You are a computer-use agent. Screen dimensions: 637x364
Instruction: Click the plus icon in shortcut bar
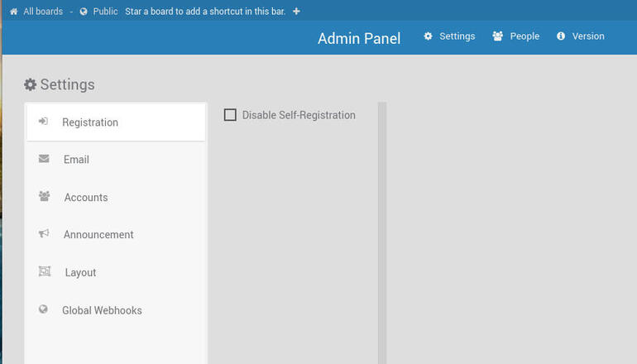click(297, 12)
